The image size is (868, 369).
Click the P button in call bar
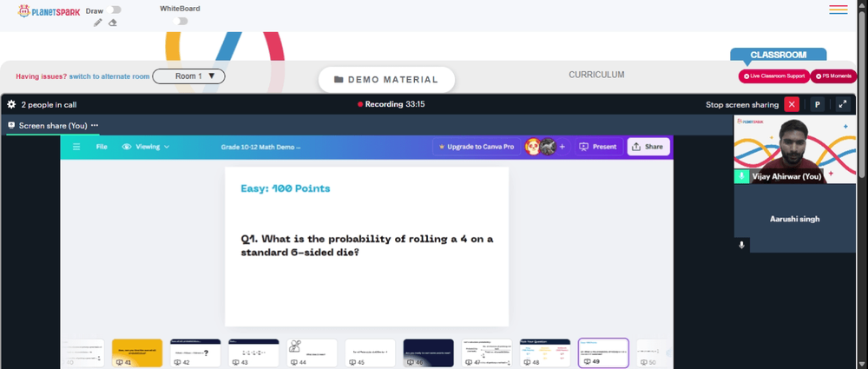[x=817, y=104]
